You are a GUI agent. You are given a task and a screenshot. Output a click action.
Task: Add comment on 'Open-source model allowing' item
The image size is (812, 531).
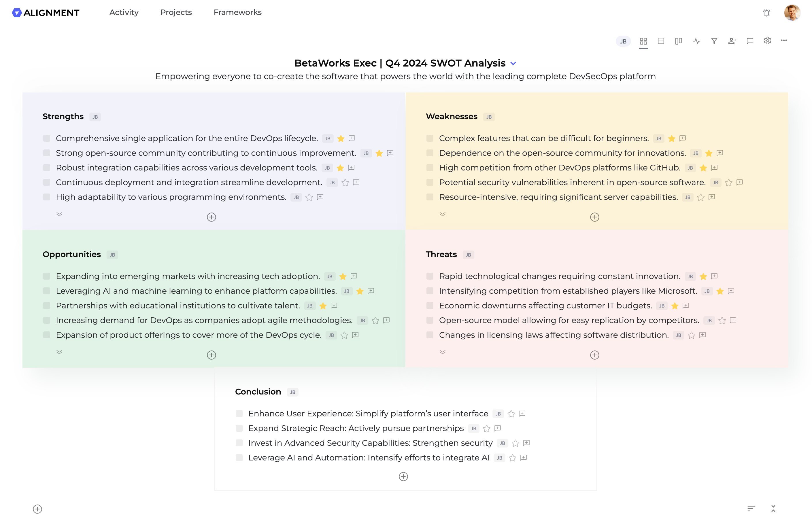tap(733, 320)
